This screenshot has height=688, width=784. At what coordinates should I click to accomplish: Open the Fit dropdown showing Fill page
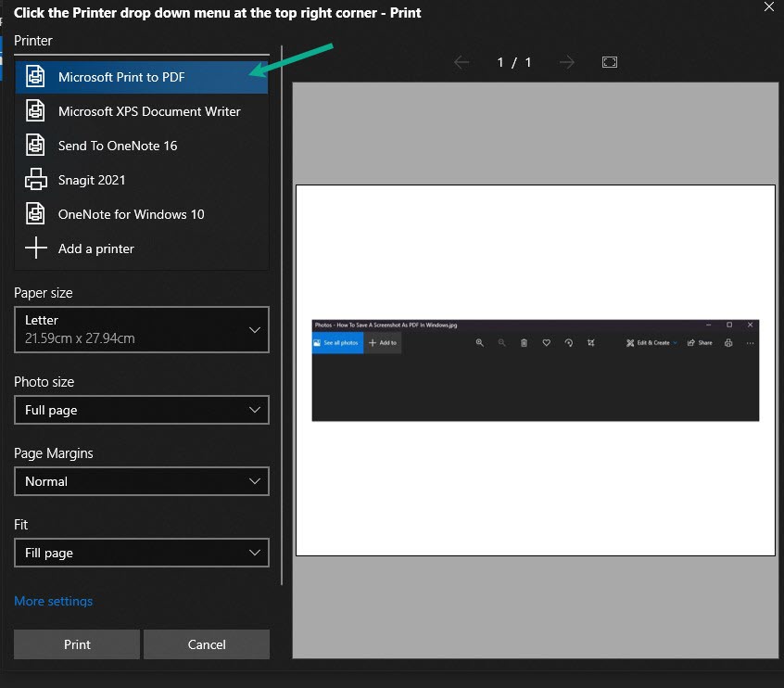(x=141, y=553)
